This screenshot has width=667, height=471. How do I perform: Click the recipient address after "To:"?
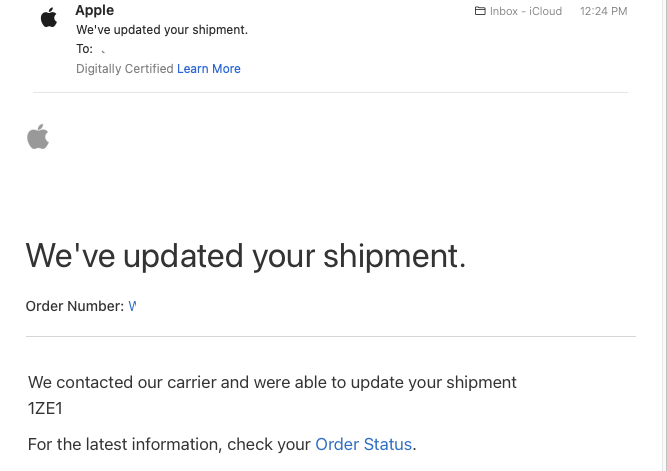[x=103, y=49]
